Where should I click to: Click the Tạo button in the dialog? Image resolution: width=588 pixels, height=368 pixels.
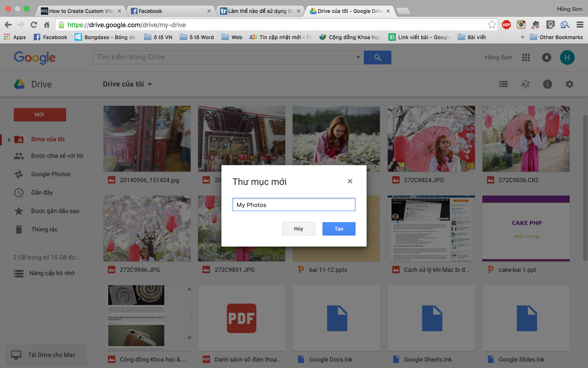pos(338,229)
